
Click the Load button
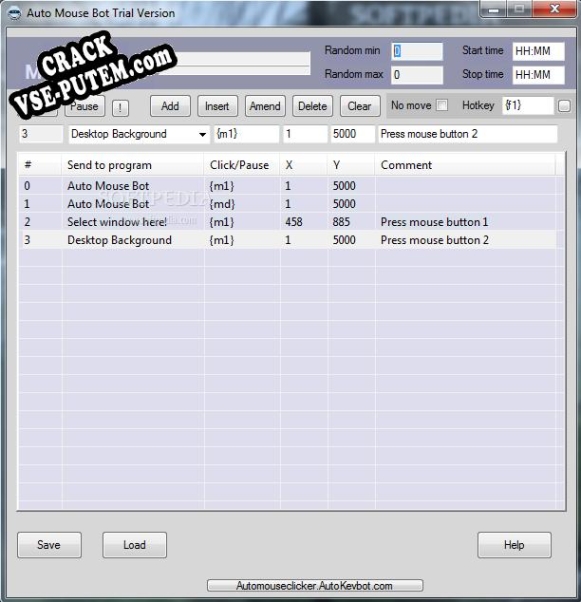pyautogui.click(x=134, y=545)
